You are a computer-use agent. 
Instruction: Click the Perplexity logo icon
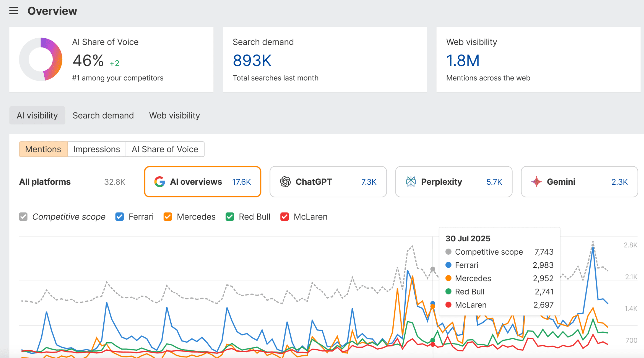(x=411, y=182)
